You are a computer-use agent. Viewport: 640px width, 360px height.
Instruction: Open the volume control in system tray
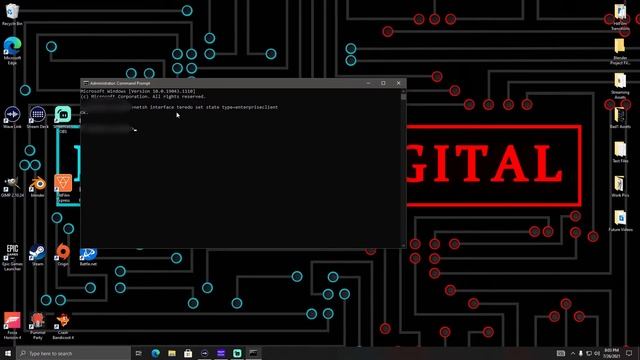click(x=597, y=353)
